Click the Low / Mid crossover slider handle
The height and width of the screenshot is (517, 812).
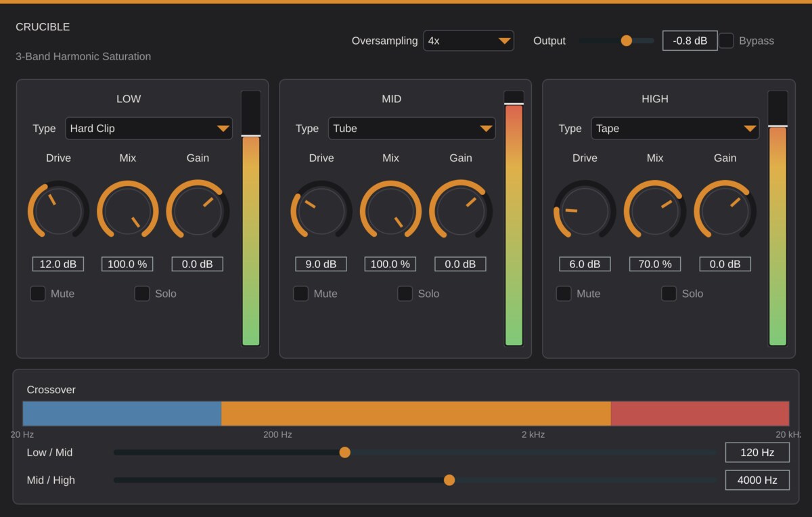pyautogui.click(x=345, y=452)
